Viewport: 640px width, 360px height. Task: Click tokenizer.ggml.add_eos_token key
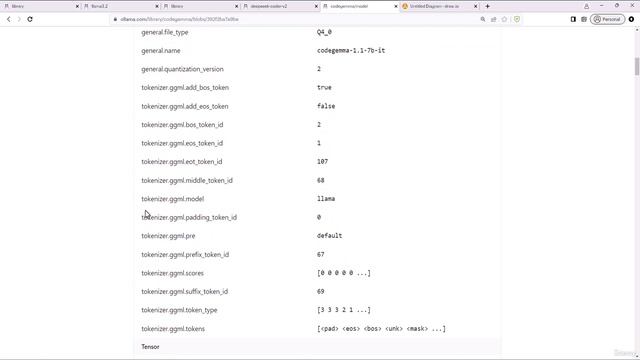(185, 106)
